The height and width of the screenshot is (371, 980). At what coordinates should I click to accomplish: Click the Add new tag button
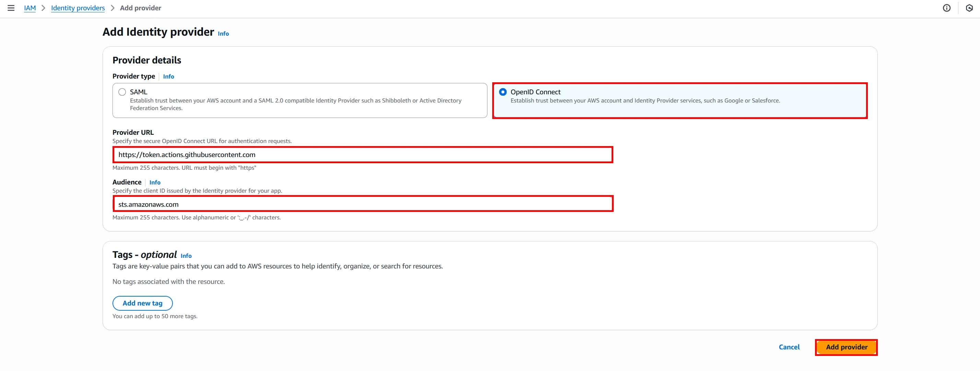142,303
